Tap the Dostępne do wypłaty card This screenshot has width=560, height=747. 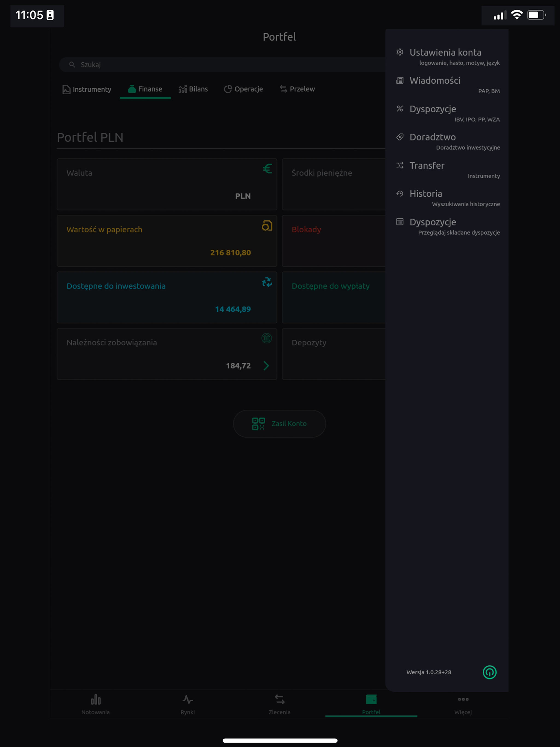[334, 297]
